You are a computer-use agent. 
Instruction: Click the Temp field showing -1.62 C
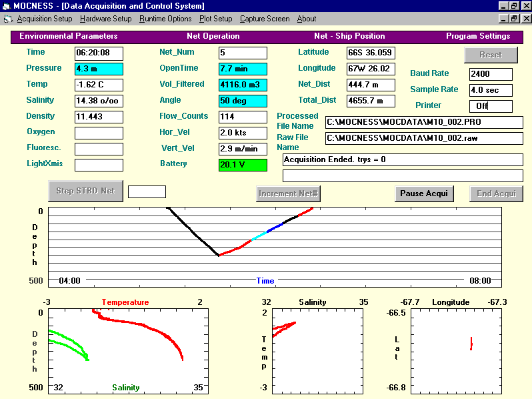click(99, 85)
